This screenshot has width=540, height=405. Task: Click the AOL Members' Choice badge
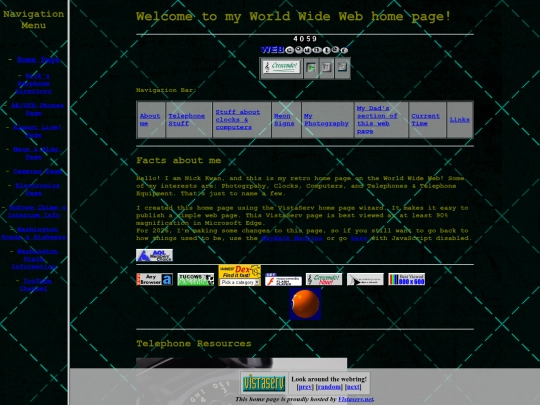point(154,255)
